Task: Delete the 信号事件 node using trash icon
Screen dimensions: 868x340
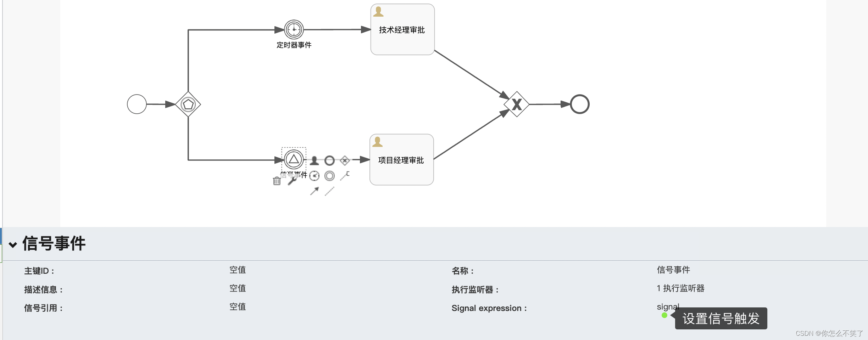Action: pos(277,181)
